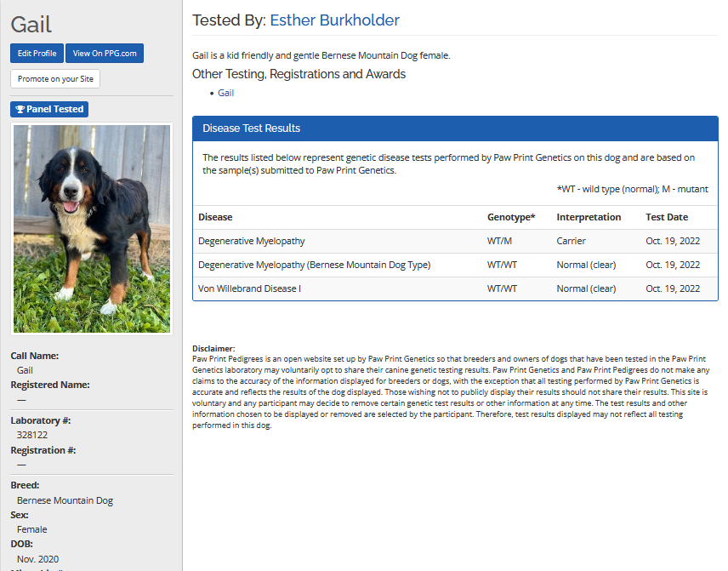Click the Disease column header
This screenshot has height=571, width=728.
215,217
